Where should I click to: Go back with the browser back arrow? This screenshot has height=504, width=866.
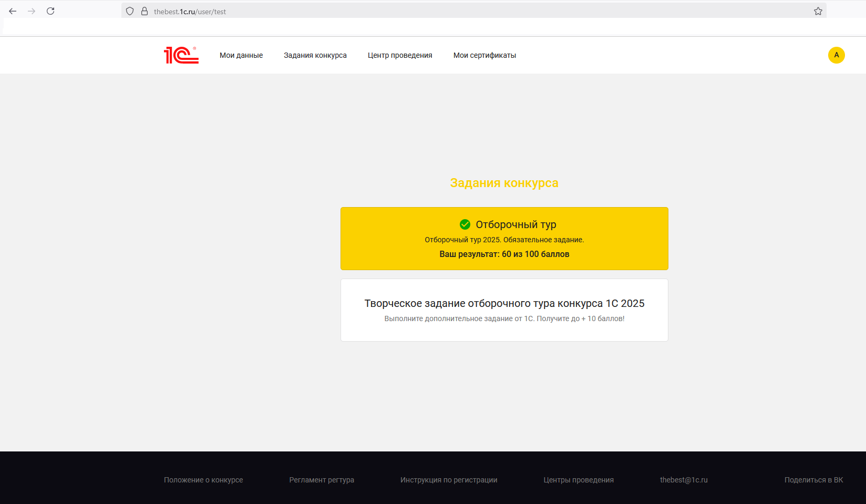pyautogui.click(x=13, y=11)
